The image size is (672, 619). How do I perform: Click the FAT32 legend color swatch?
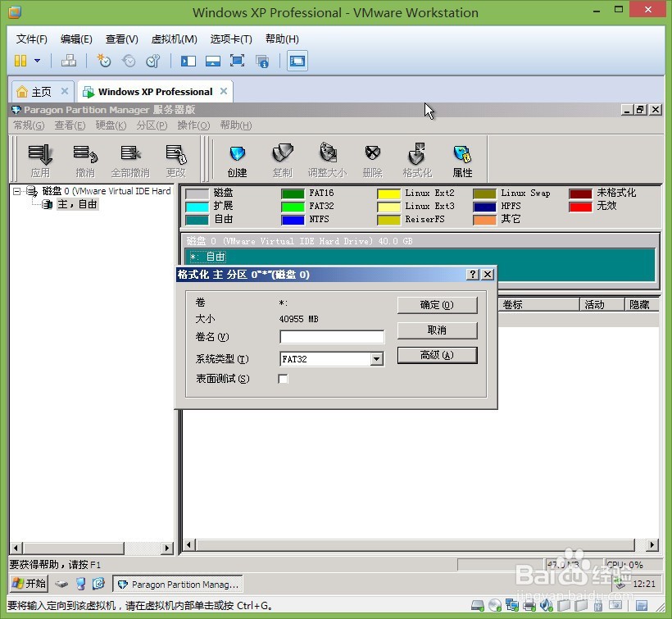pos(293,207)
